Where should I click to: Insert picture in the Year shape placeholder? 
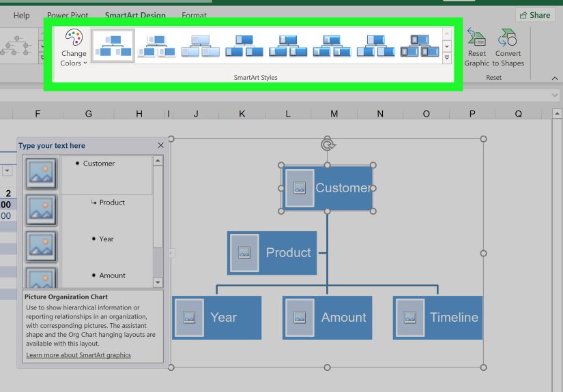(x=189, y=318)
